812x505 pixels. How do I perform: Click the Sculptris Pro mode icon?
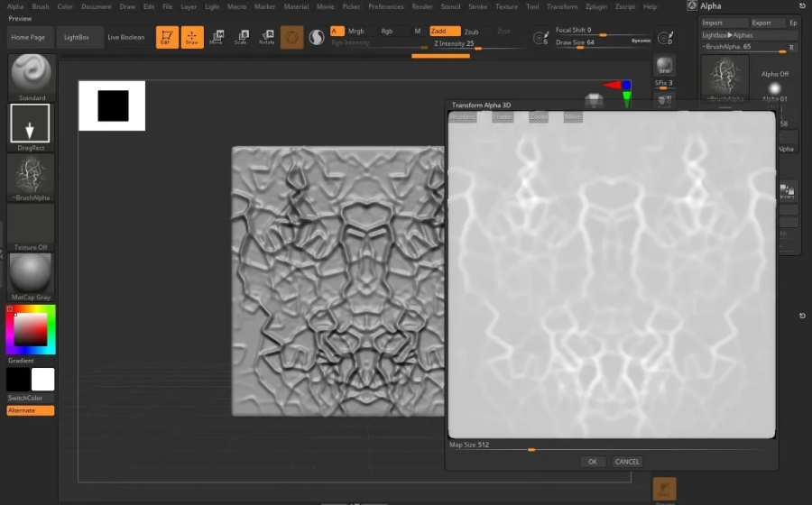coord(317,37)
